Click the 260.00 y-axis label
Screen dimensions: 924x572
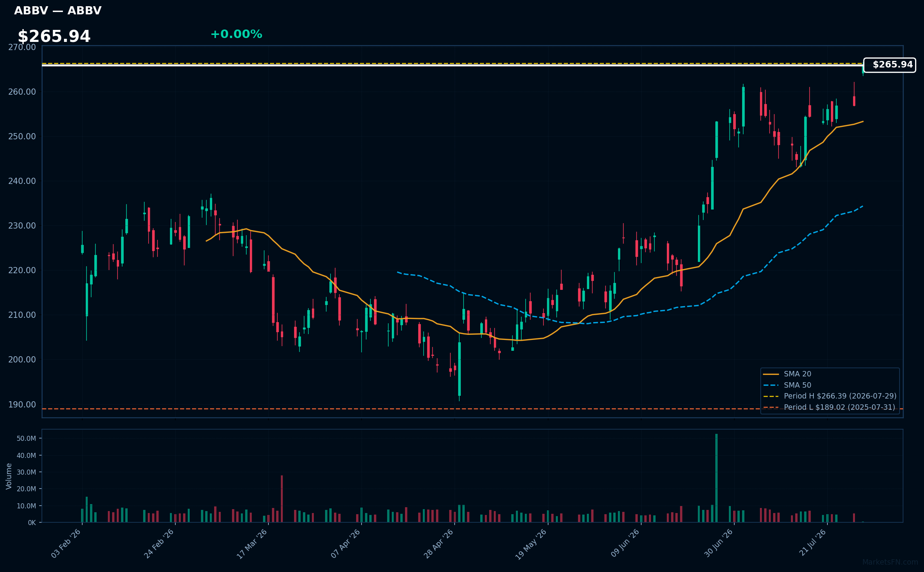point(22,92)
